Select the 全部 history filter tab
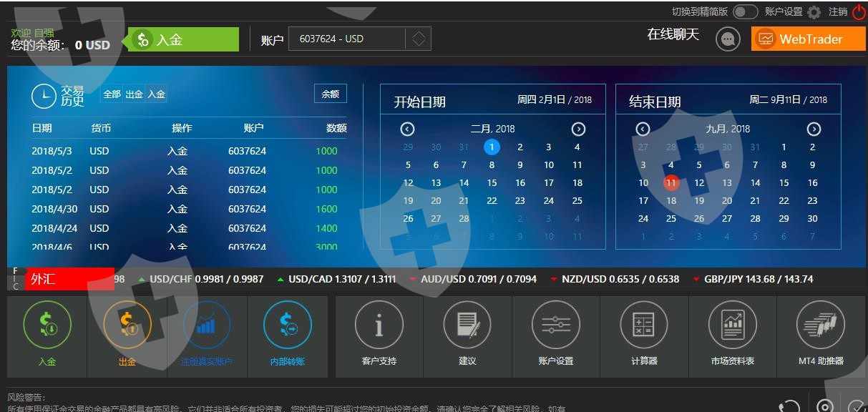Viewport: 868px width, 412px height. [x=112, y=94]
